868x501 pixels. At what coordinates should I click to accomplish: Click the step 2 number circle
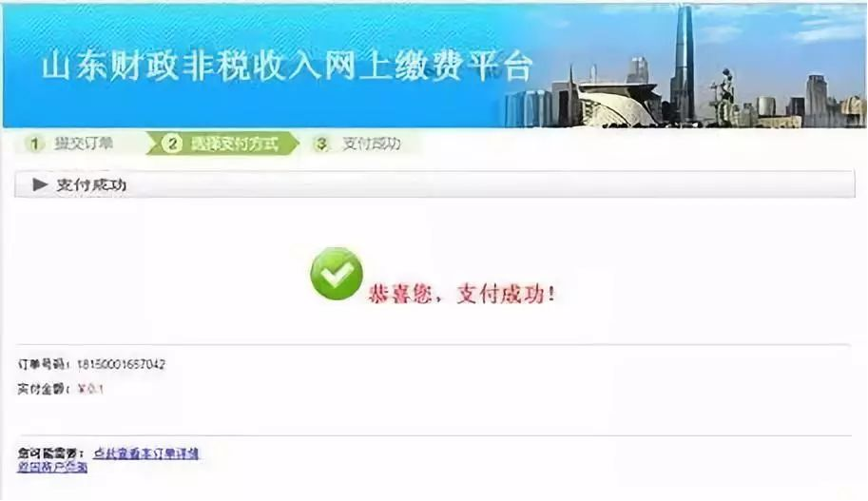click(172, 144)
